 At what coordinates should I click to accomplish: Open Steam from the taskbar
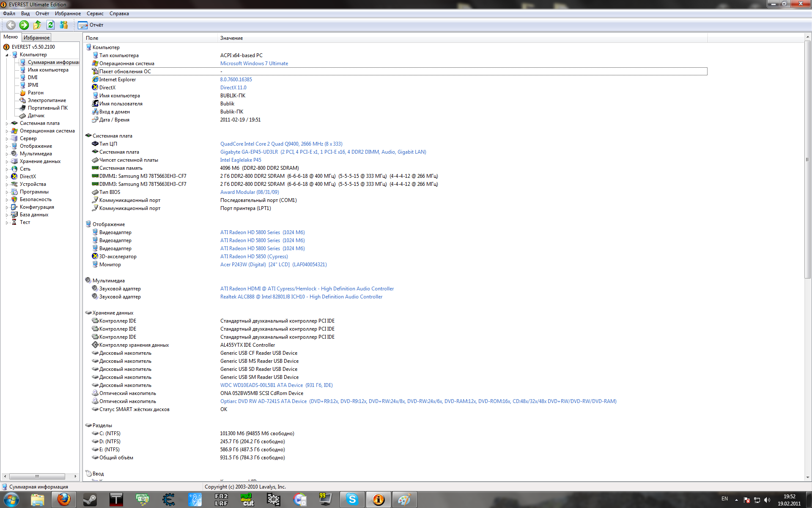(x=90, y=500)
